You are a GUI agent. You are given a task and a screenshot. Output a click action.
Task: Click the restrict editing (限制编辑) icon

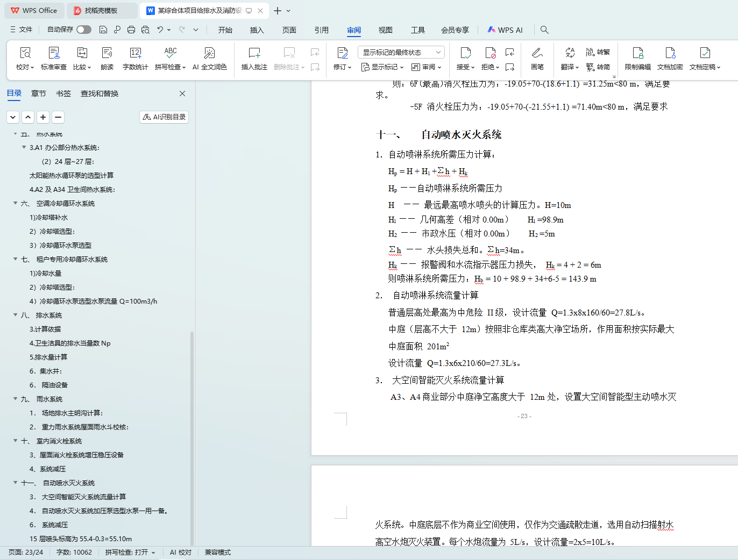click(x=637, y=53)
